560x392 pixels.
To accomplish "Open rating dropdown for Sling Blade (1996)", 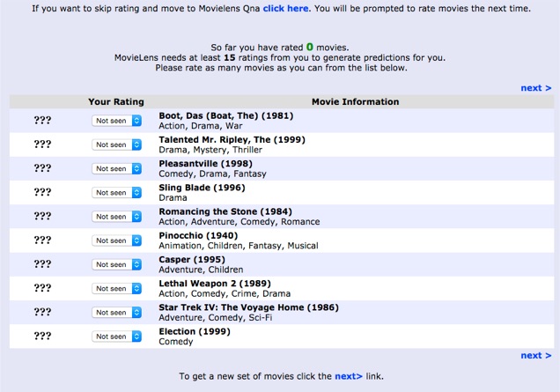I will 117,193.
